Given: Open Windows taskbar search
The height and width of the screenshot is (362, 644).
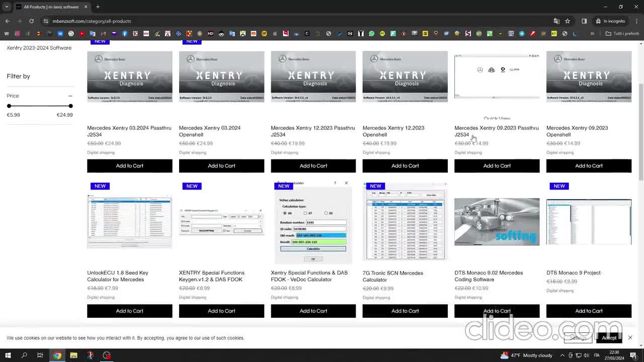Looking at the screenshot, I should click(24, 355).
